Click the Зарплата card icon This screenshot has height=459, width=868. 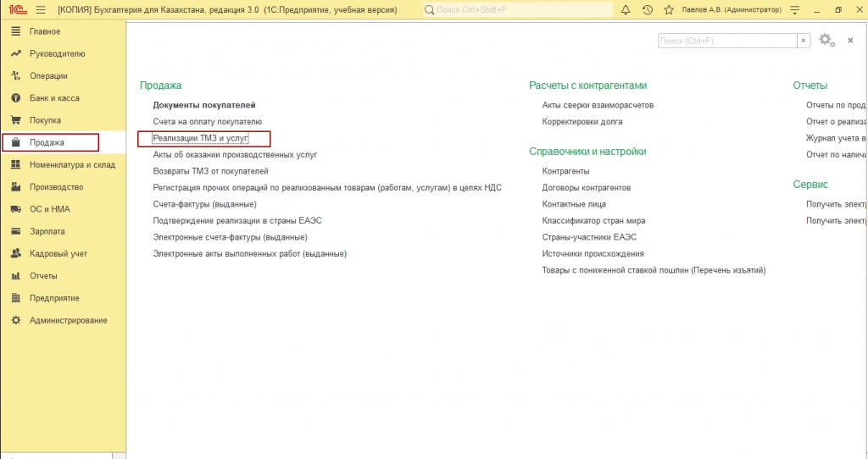[x=16, y=231]
